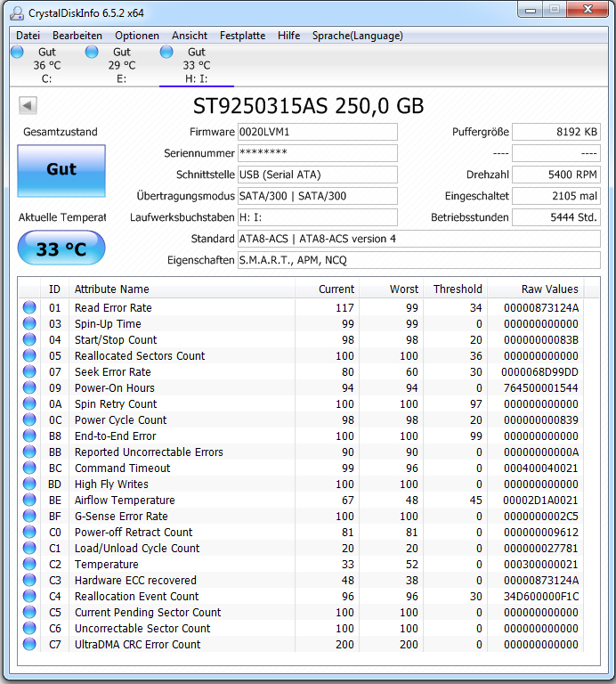Select the UltraDMA CRC Error Count attribute name

click(x=137, y=644)
